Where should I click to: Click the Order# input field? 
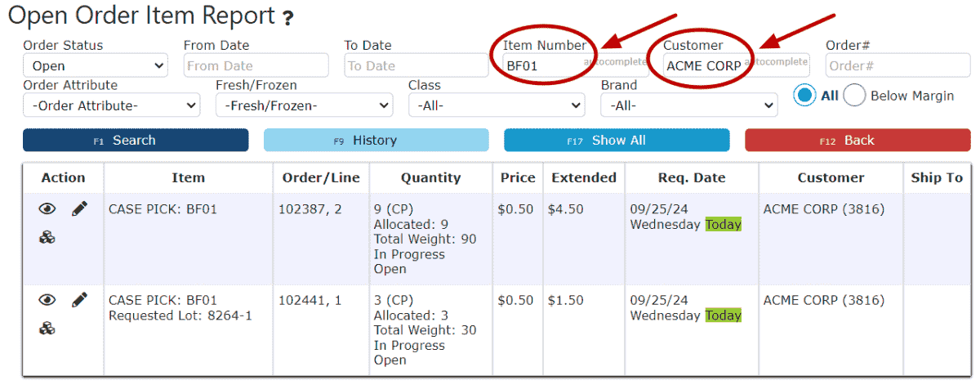(x=898, y=65)
